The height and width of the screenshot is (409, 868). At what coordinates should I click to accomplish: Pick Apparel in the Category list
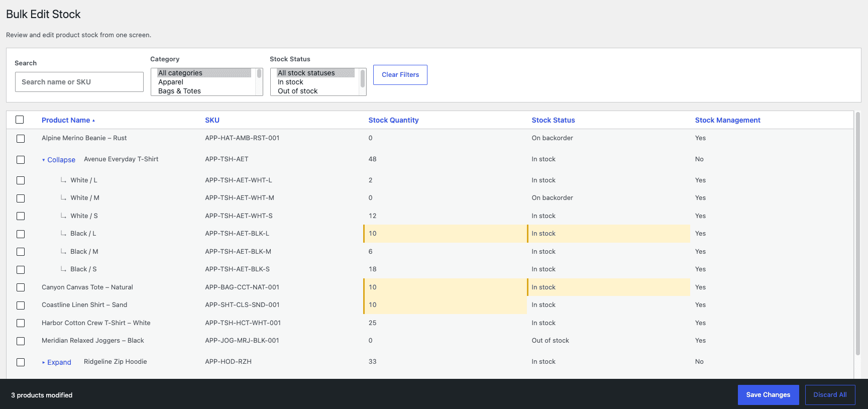[x=203, y=82]
